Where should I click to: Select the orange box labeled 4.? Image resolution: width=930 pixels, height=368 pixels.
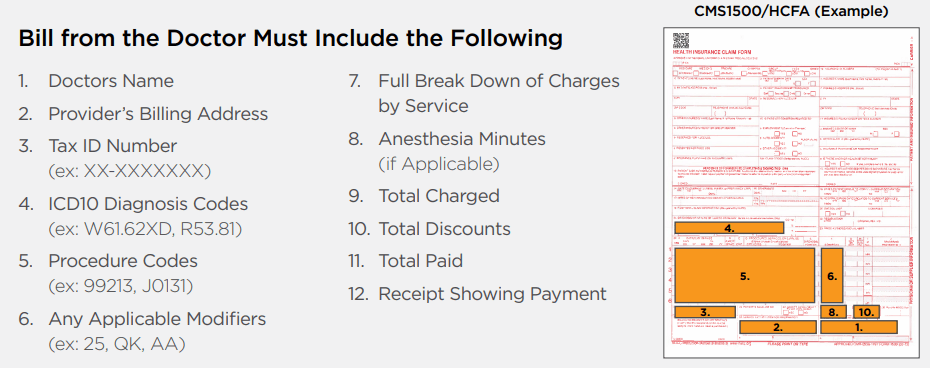(729, 228)
